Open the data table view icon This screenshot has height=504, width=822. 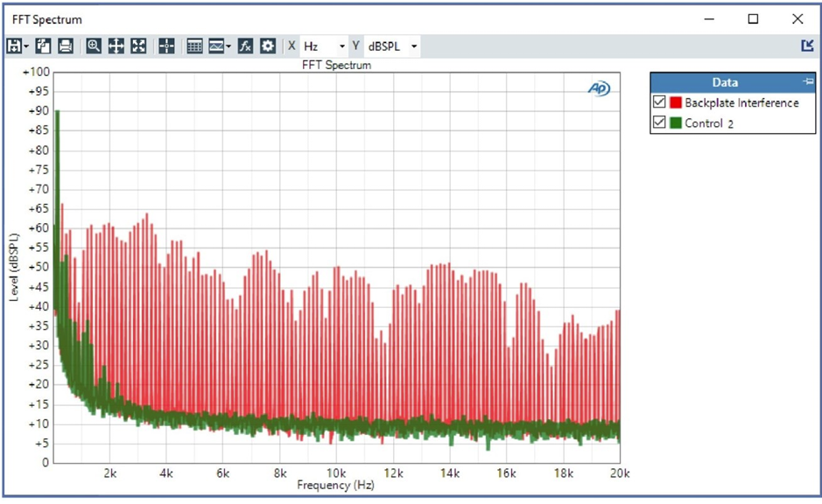[194, 46]
